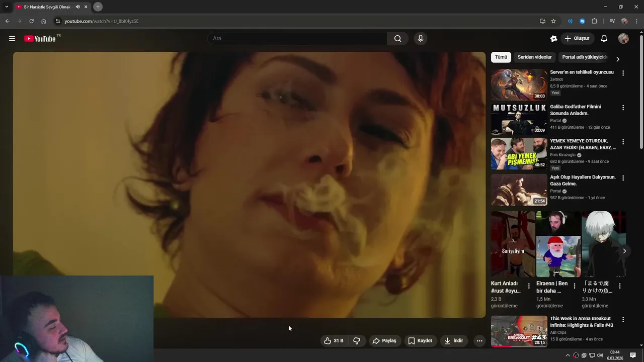Open the Windows notification center

coord(633,355)
